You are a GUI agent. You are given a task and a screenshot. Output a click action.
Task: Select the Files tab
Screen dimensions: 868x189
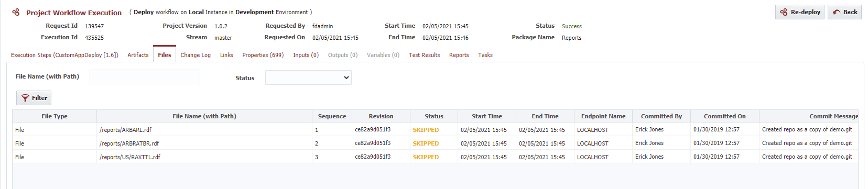165,54
